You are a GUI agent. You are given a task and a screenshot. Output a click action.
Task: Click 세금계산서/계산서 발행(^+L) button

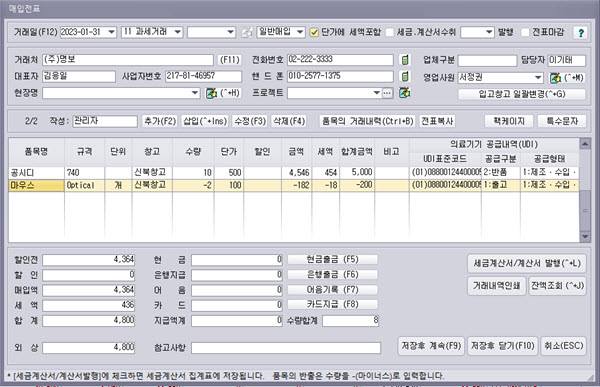click(x=527, y=263)
